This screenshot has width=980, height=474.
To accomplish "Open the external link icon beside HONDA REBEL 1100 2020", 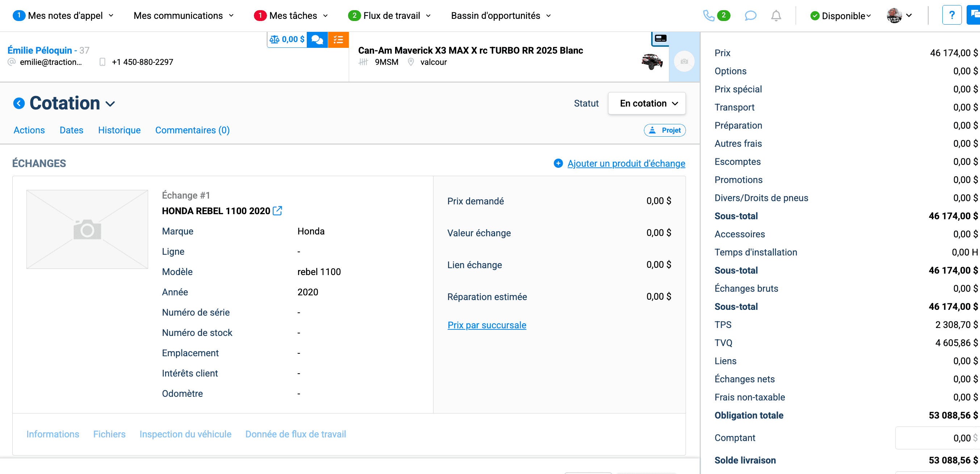I will pyautogui.click(x=277, y=211).
